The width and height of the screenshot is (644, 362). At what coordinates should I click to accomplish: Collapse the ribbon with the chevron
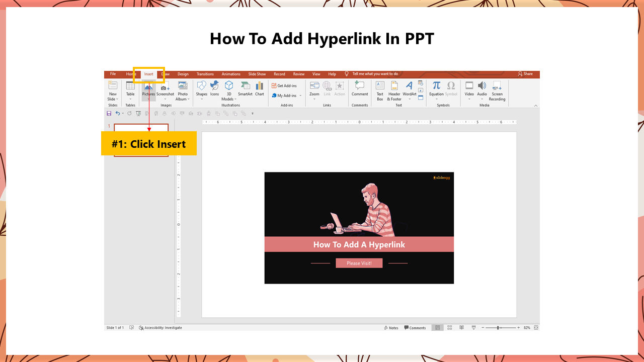coord(536,106)
